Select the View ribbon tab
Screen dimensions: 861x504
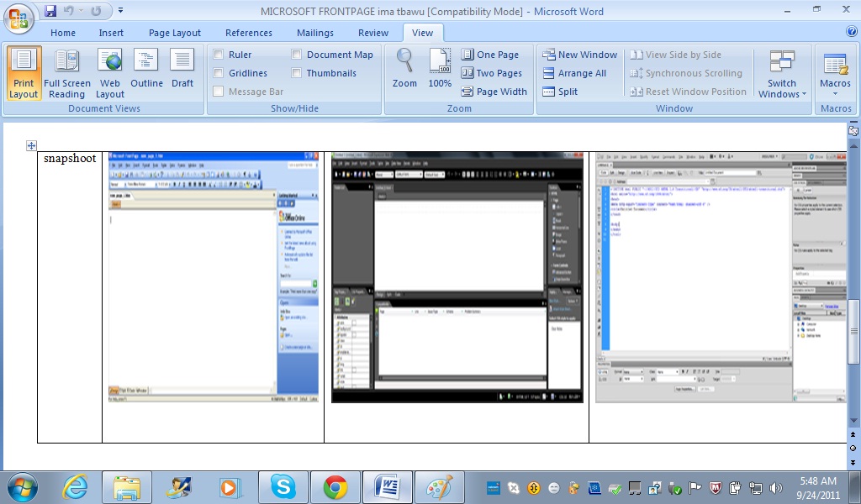[422, 33]
